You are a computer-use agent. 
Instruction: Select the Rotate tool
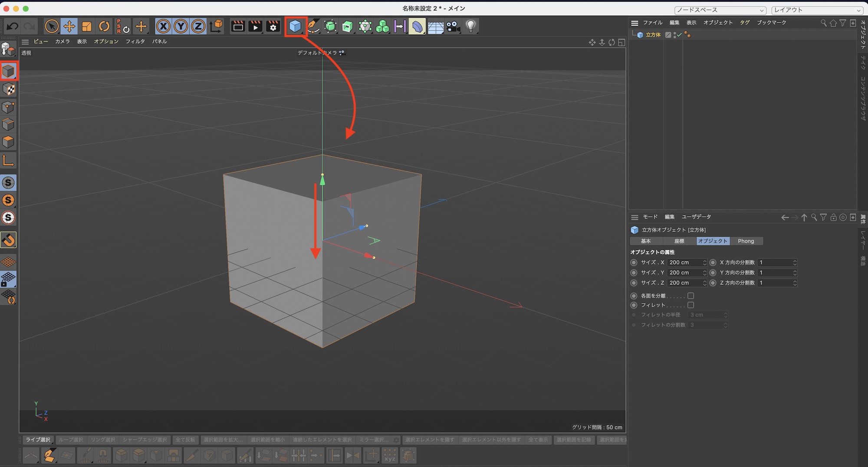(104, 26)
